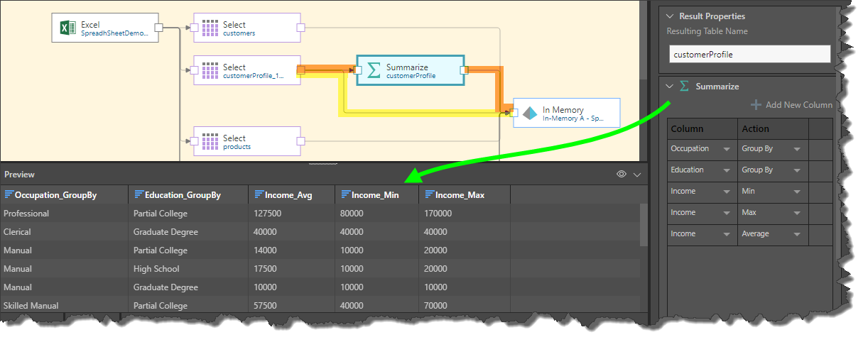Open the Education Group By action dropdown
The height and width of the screenshot is (342, 868).
[797, 170]
